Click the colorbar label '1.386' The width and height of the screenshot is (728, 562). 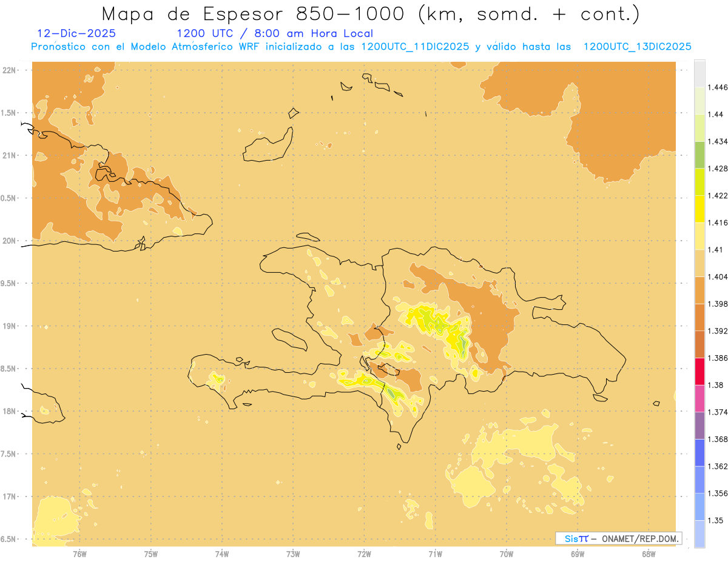point(718,358)
